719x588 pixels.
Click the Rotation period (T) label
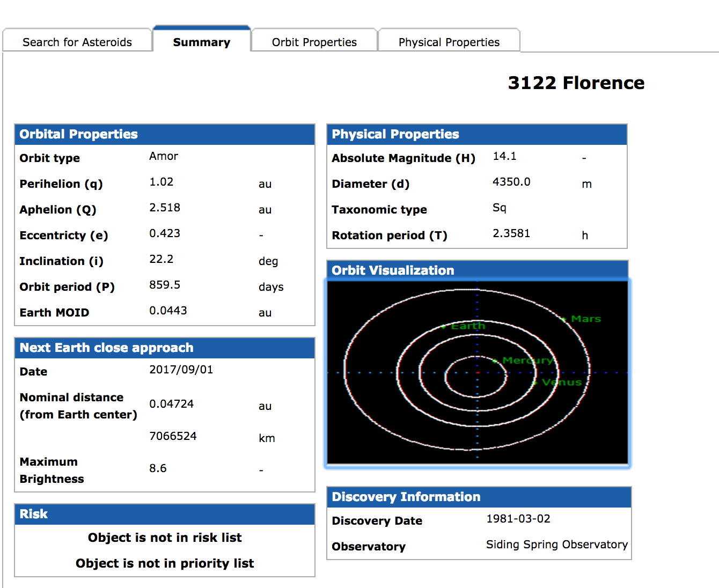390,236
